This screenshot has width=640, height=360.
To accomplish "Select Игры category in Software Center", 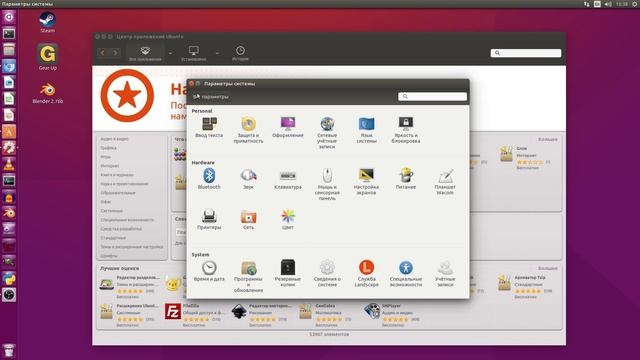I will [106, 157].
